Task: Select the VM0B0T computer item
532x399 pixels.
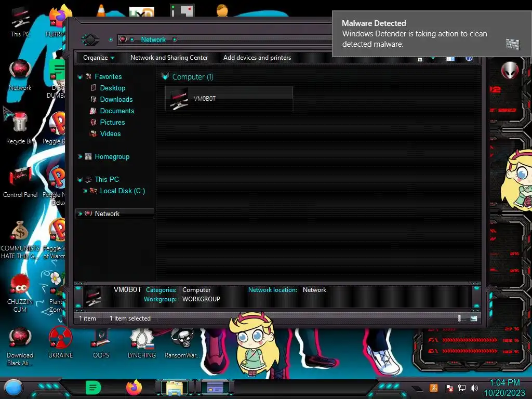Action: coord(229,98)
